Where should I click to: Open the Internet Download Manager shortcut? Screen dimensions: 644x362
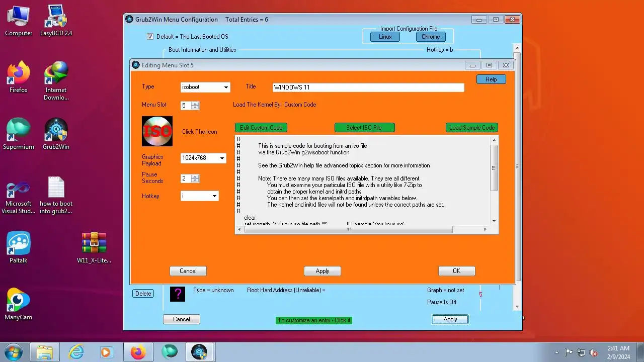coord(56,80)
